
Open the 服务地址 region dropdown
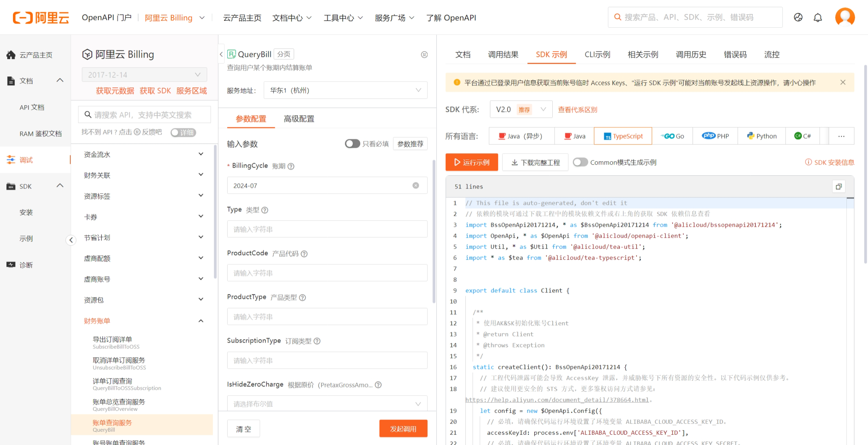coord(346,90)
